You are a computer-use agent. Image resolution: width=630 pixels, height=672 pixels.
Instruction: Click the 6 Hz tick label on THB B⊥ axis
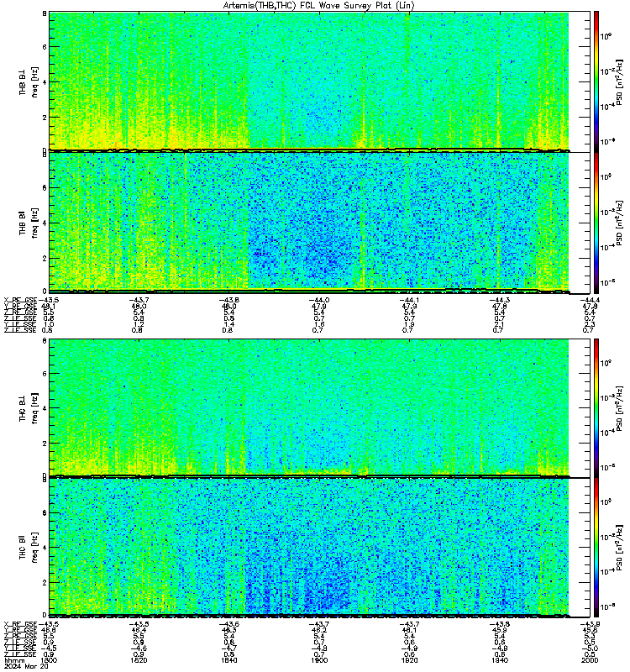(x=45, y=47)
